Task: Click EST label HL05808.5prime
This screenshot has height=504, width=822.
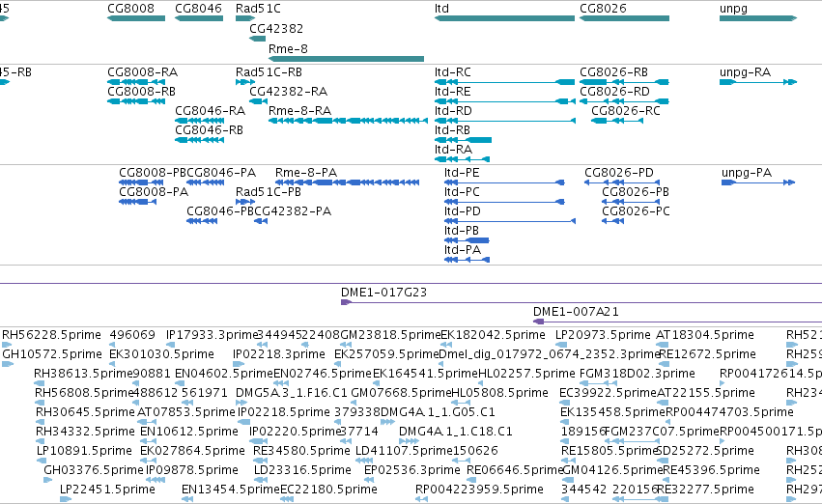Action: click(499, 394)
